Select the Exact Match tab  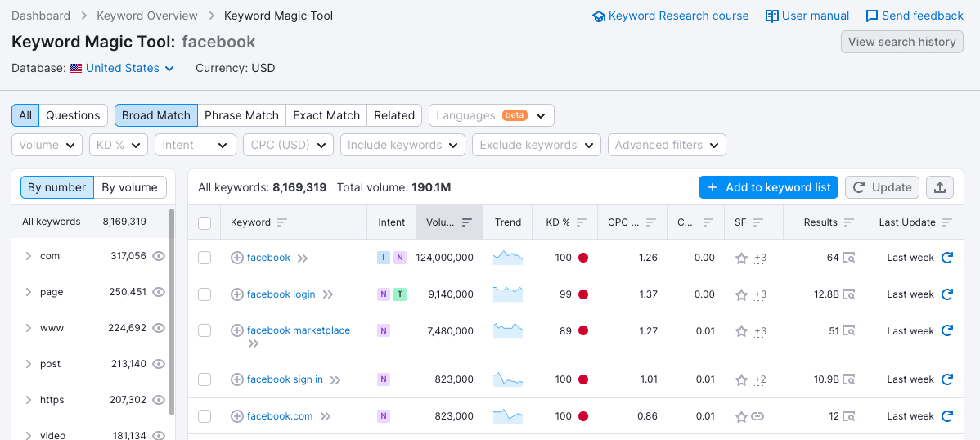coord(326,115)
